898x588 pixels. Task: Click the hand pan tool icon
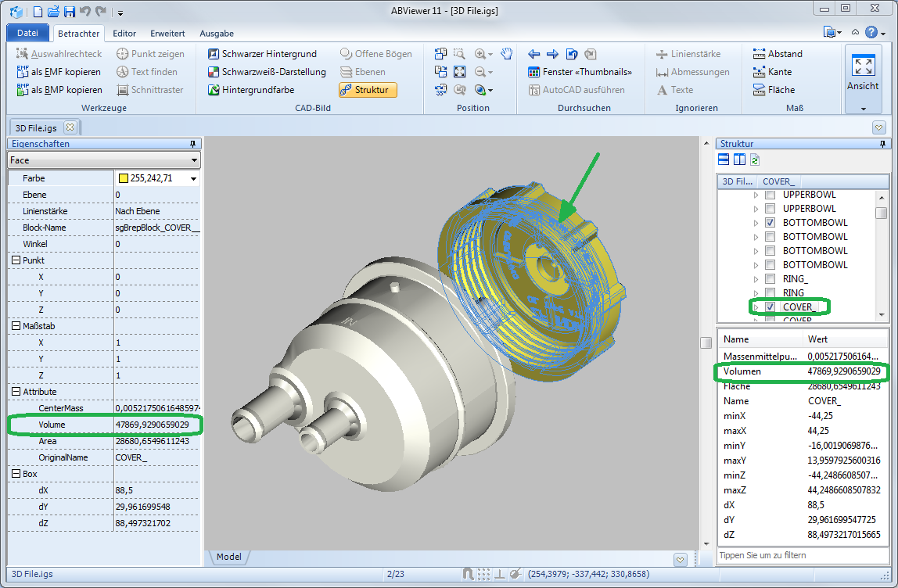pyautogui.click(x=507, y=54)
